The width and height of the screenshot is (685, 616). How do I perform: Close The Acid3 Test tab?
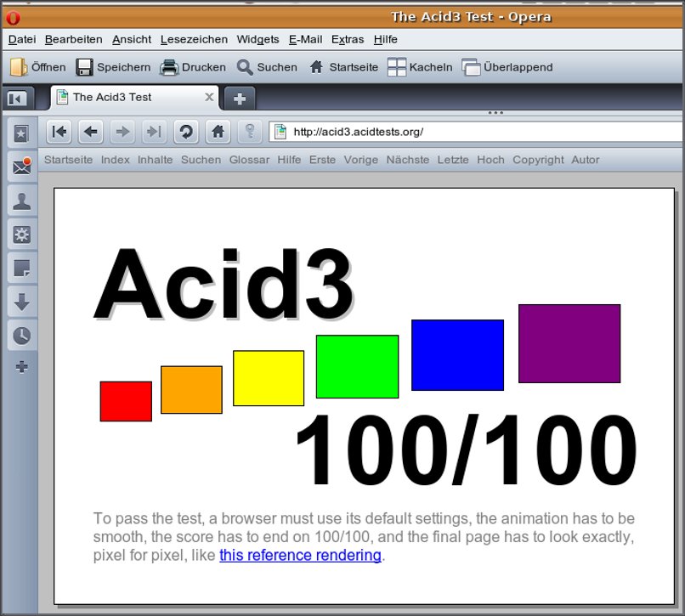coord(210,97)
